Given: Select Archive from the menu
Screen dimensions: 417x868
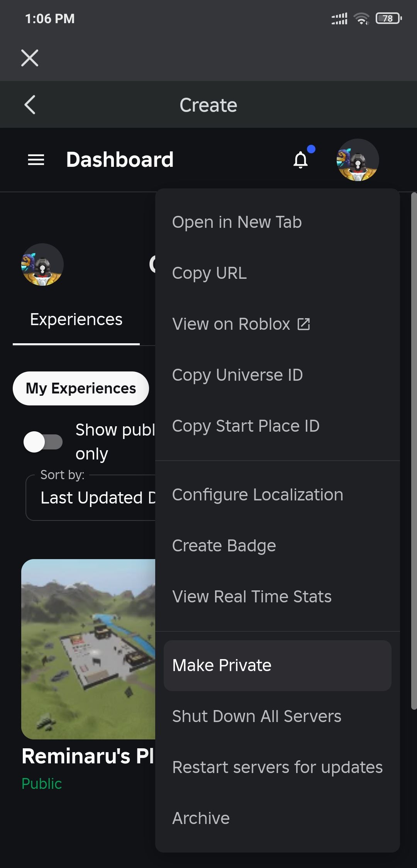Looking at the screenshot, I should pos(277,818).
